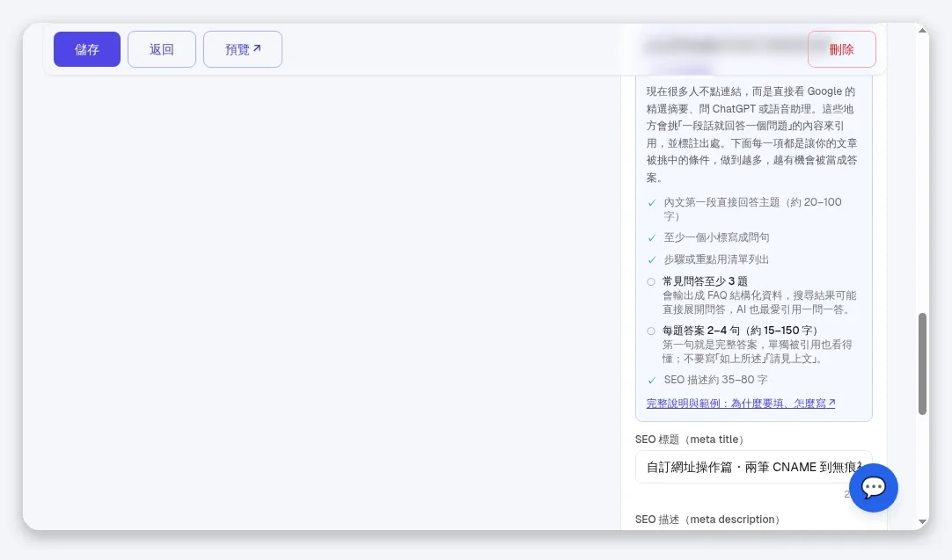Click green checkmark beside 至少一個小標寫成問句
This screenshot has height=560, width=952.
(x=651, y=238)
